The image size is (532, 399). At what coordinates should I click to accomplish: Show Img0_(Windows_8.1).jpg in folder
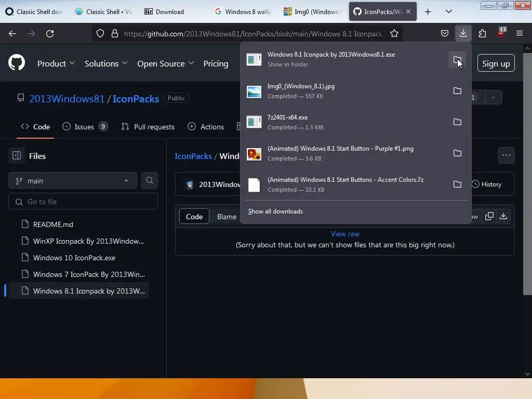click(x=457, y=91)
